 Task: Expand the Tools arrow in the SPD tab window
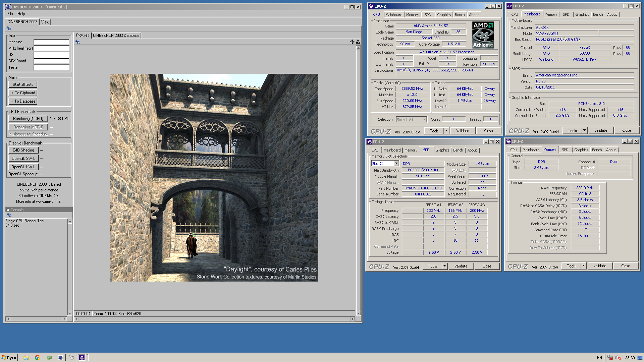tap(444, 266)
